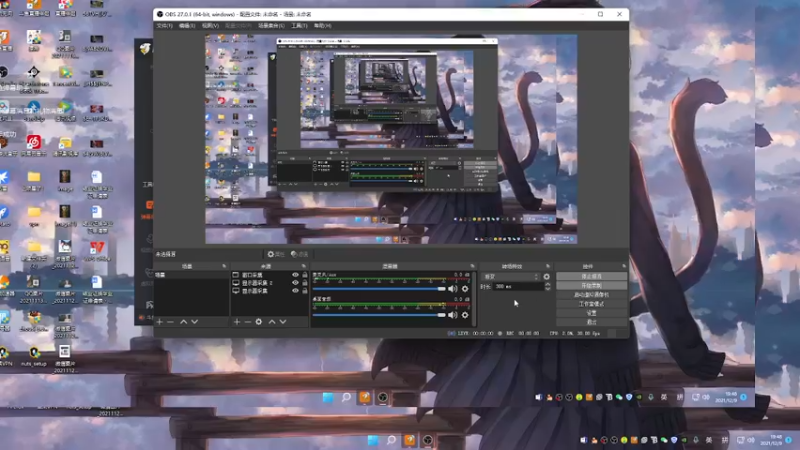Lock the window capture (窗口采集) source
This screenshot has height=450, width=800.
[305, 275]
